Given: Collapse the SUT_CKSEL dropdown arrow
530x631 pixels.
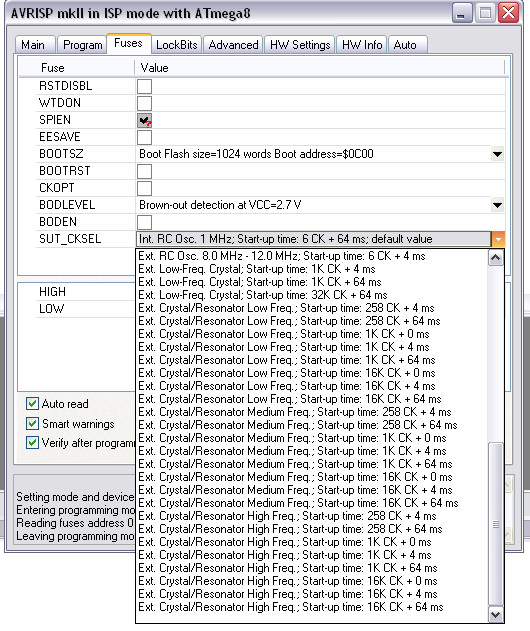Looking at the screenshot, I should click(498, 239).
